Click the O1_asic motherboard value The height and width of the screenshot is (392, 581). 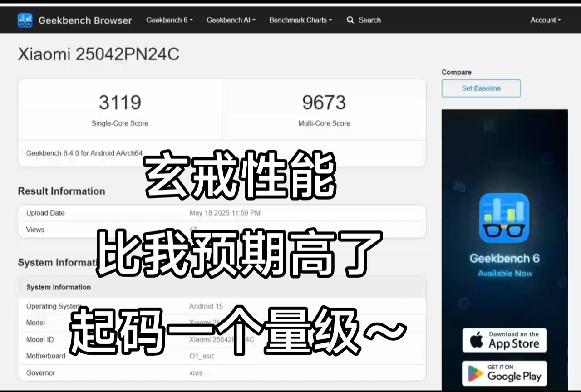point(202,356)
